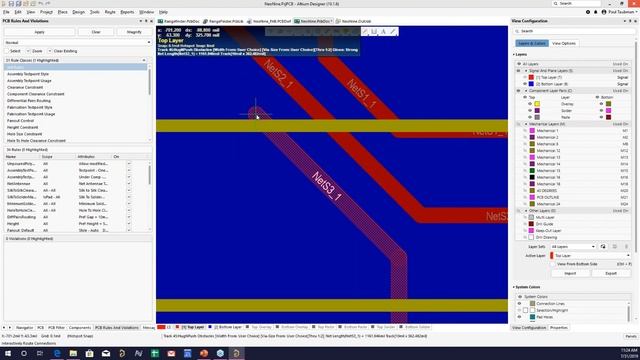
Task: Select Clearance Constraint rule class
Action: tap(25, 87)
